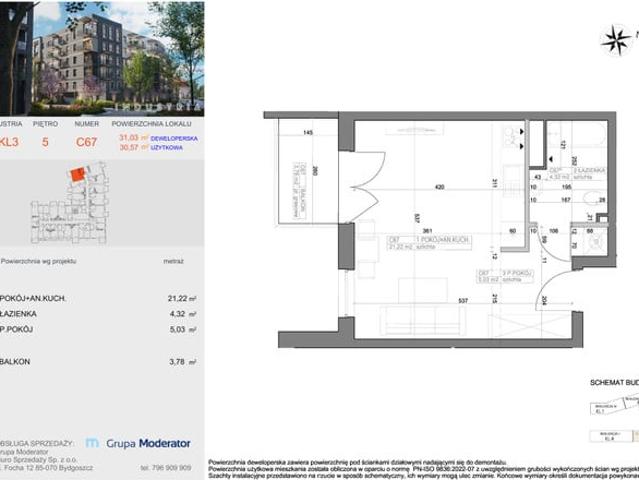This screenshot has width=639, height=480.
Task: Click the wardrobe cross symbol in hallway
Action: click(x=530, y=324)
